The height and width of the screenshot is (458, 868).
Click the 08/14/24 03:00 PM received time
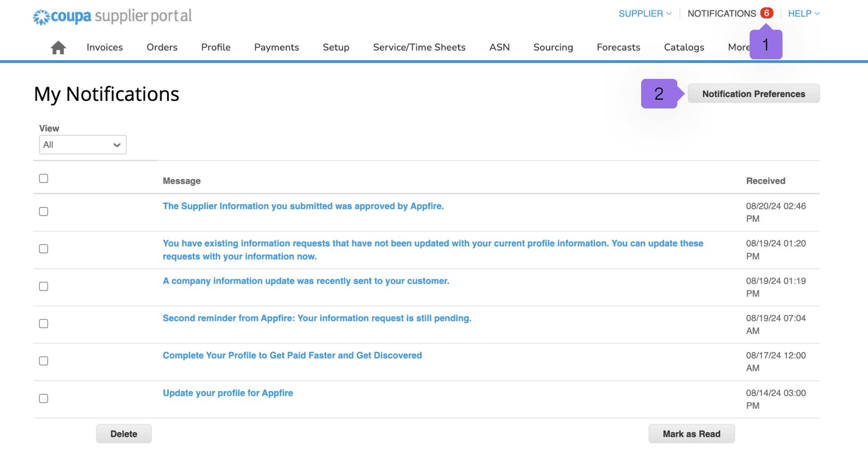776,399
